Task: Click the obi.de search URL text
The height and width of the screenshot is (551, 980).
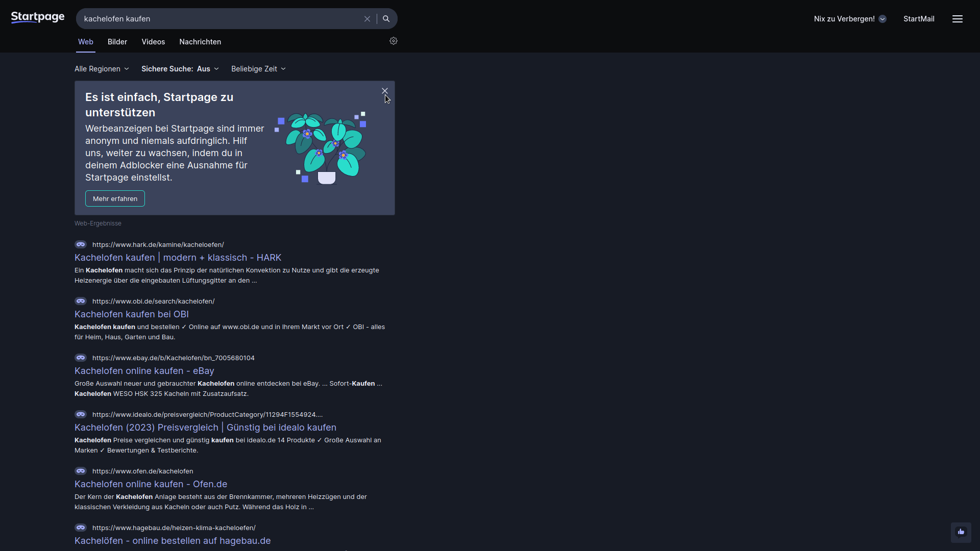Action: click(154, 302)
